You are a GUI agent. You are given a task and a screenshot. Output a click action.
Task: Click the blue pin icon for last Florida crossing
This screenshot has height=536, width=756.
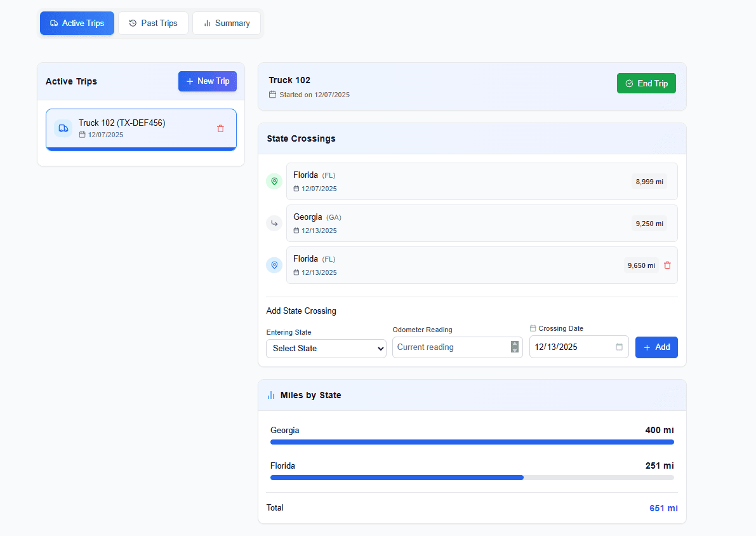(274, 265)
